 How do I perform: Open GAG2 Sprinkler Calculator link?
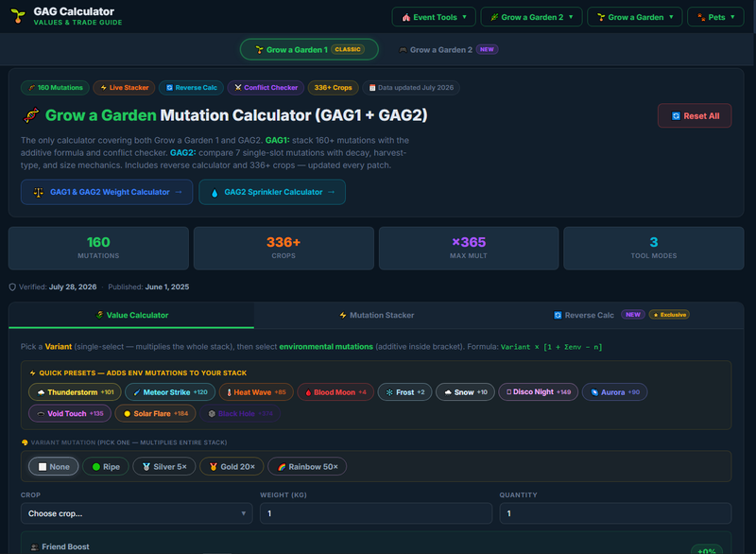click(272, 192)
